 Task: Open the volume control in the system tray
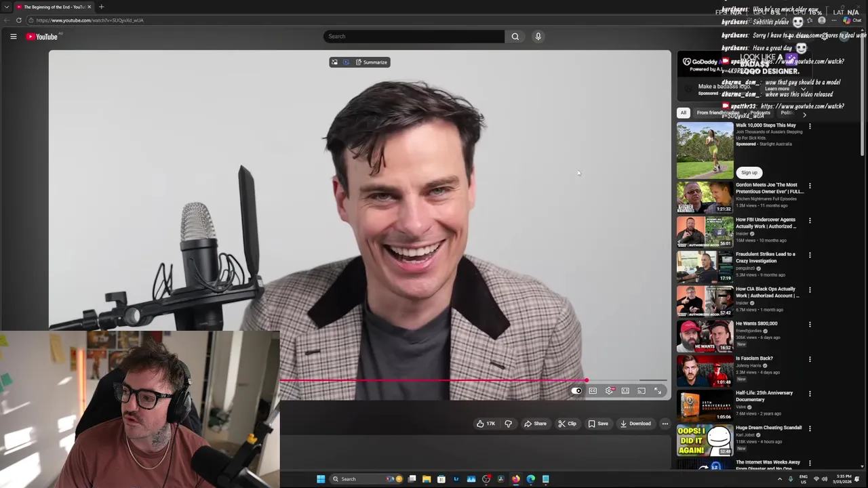click(825, 479)
